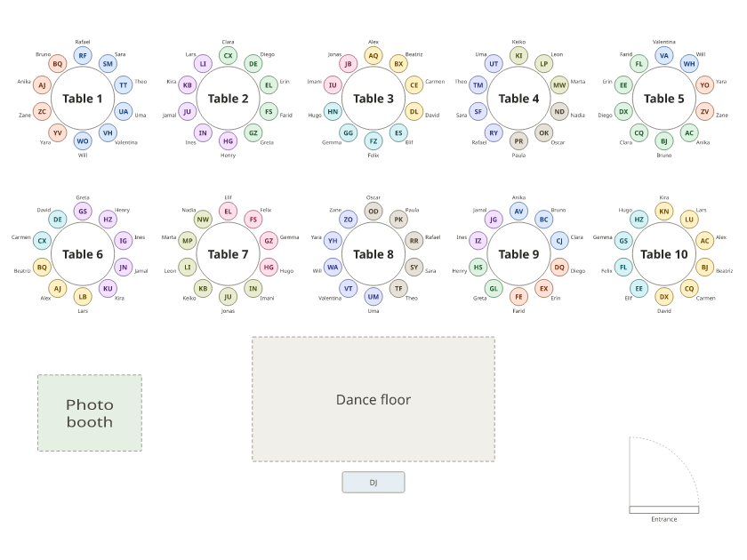
Task: Select Anika's AV seat at Table 9
Action: pyautogui.click(x=518, y=212)
